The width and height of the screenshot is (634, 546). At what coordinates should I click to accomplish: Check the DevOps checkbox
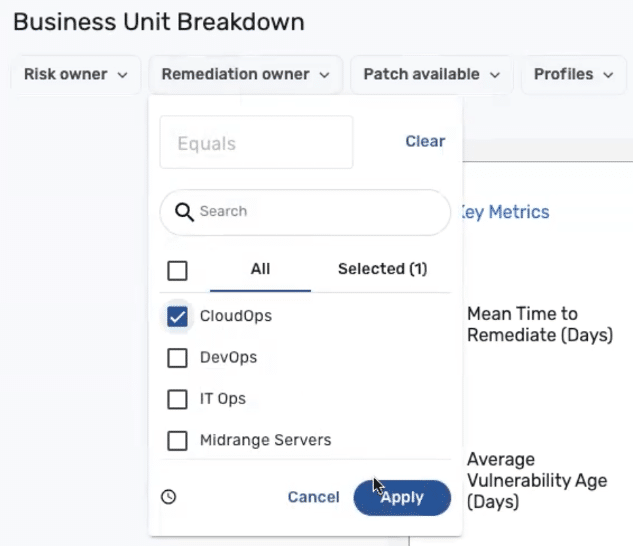[x=178, y=358]
